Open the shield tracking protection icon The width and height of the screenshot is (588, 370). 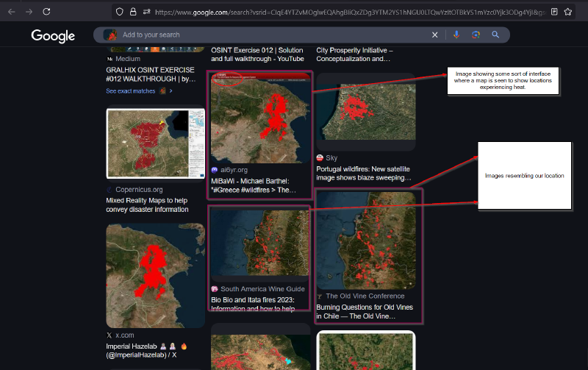(119, 12)
